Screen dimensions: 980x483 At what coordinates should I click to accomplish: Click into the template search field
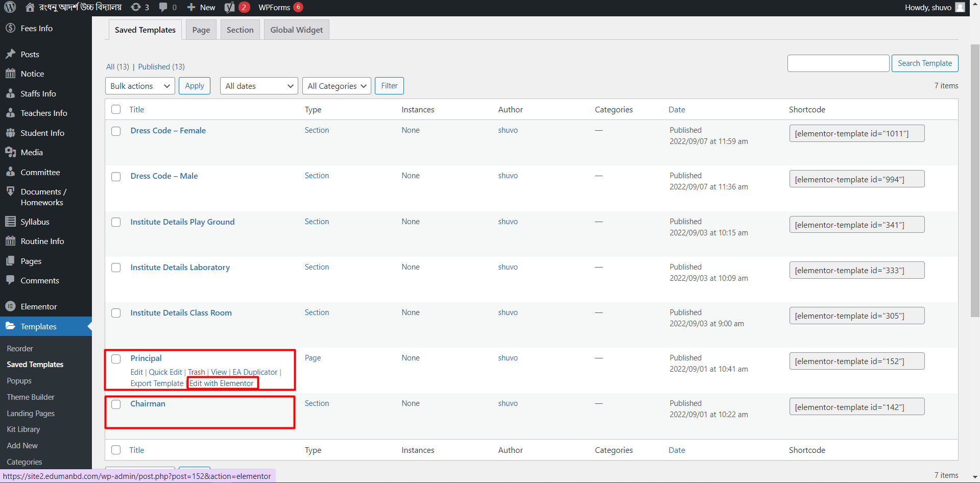pyautogui.click(x=838, y=63)
